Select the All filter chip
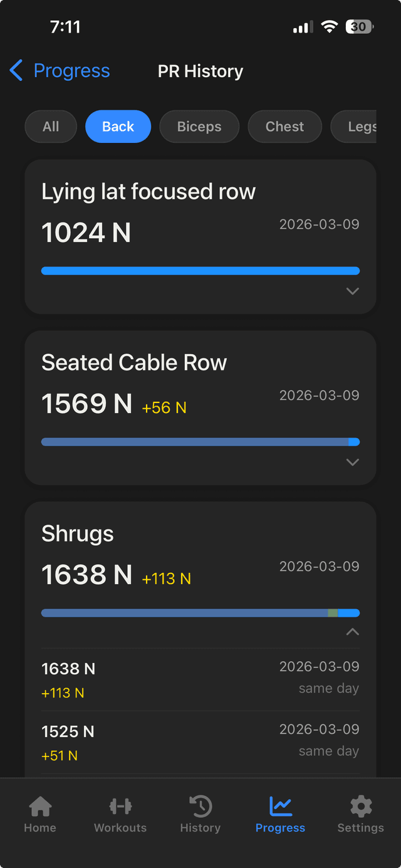The height and width of the screenshot is (868, 401). (x=51, y=127)
